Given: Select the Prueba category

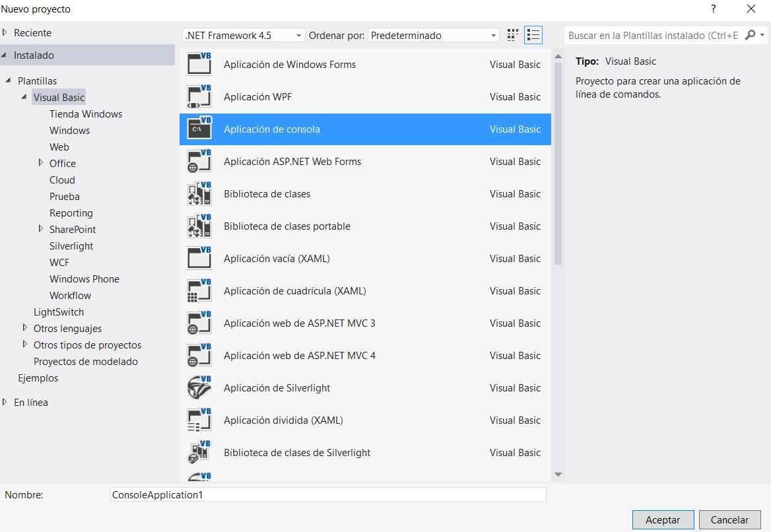Looking at the screenshot, I should pos(65,197).
